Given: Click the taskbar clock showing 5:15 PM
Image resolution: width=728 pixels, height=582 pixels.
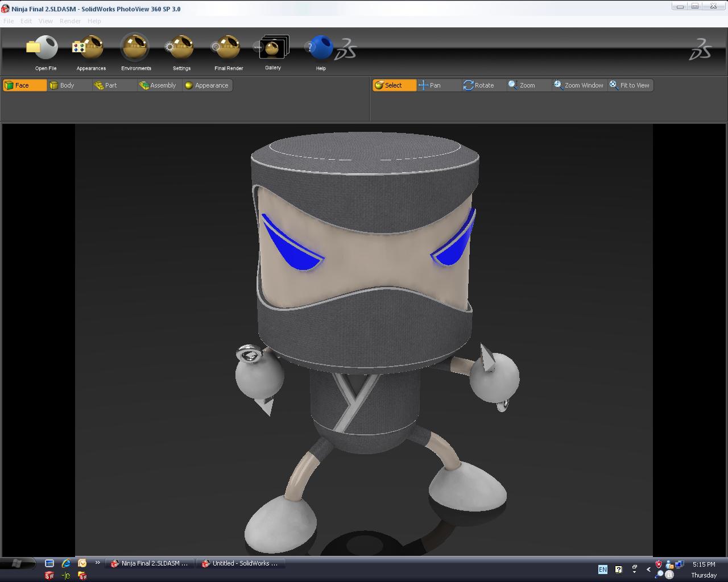Looking at the screenshot, I should (704, 564).
